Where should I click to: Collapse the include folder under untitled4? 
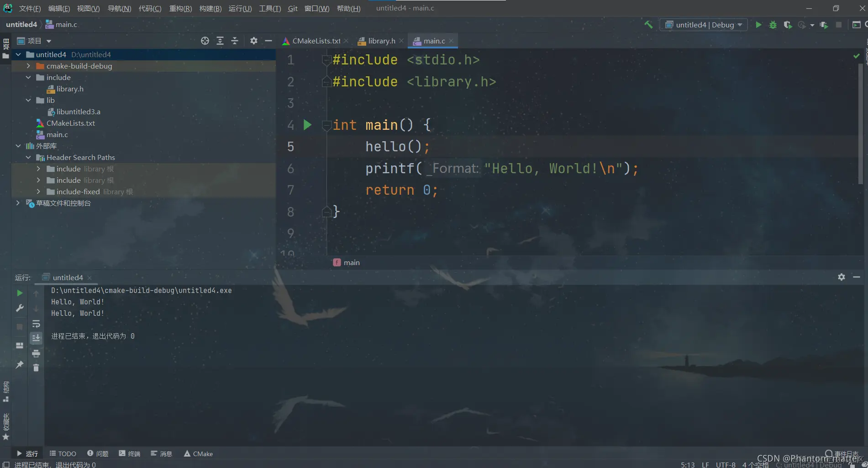pyautogui.click(x=28, y=77)
